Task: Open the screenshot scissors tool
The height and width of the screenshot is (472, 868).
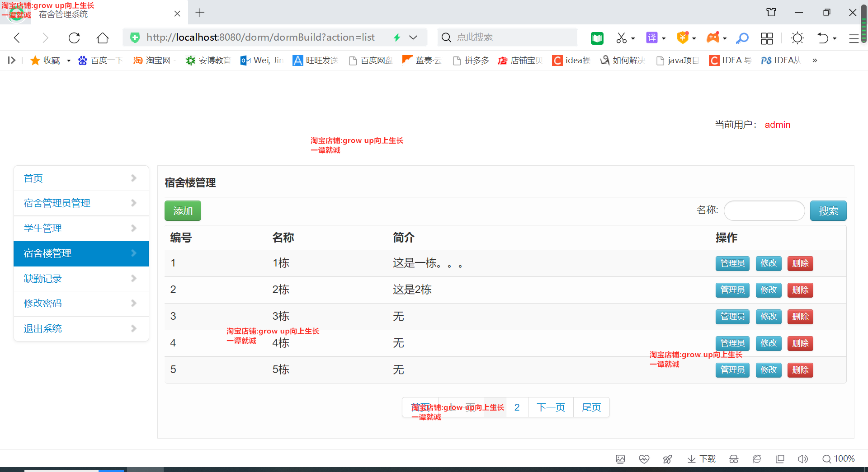Action: click(x=622, y=38)
